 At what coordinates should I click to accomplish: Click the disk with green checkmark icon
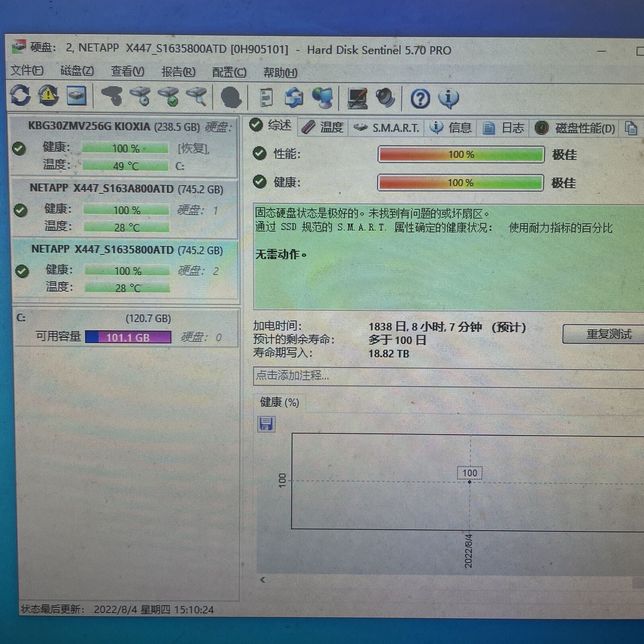click(169, 97)
